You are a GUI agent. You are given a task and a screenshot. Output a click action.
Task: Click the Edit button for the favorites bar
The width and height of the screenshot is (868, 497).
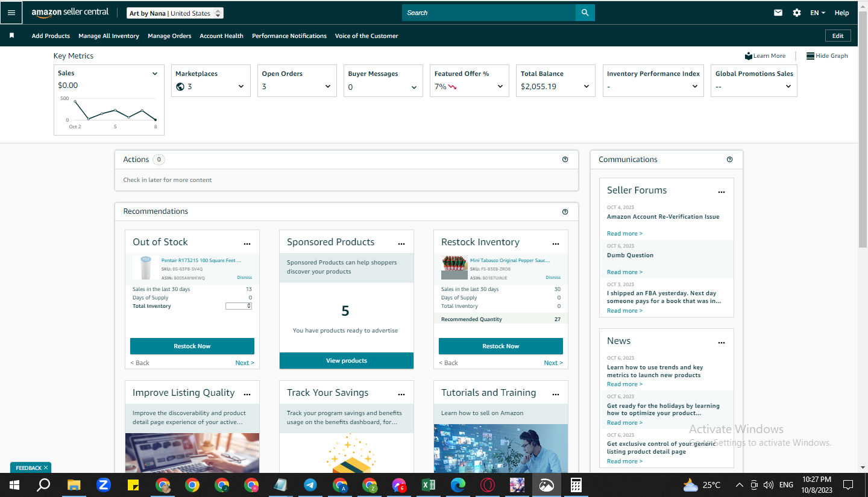pos(838,36)
